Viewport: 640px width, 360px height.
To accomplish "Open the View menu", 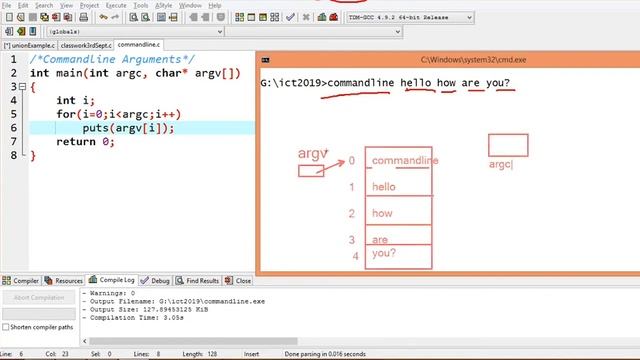I will 66,5.
